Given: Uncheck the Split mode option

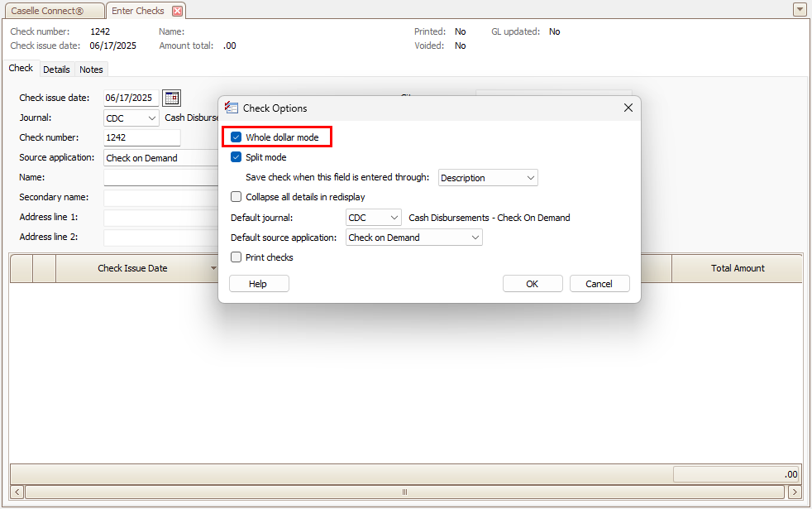Looking at the screenshot, I should 236,157.
